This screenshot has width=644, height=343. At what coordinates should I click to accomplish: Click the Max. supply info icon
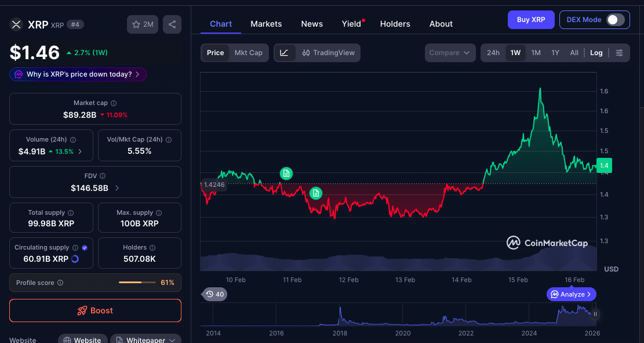click(159, 213)
